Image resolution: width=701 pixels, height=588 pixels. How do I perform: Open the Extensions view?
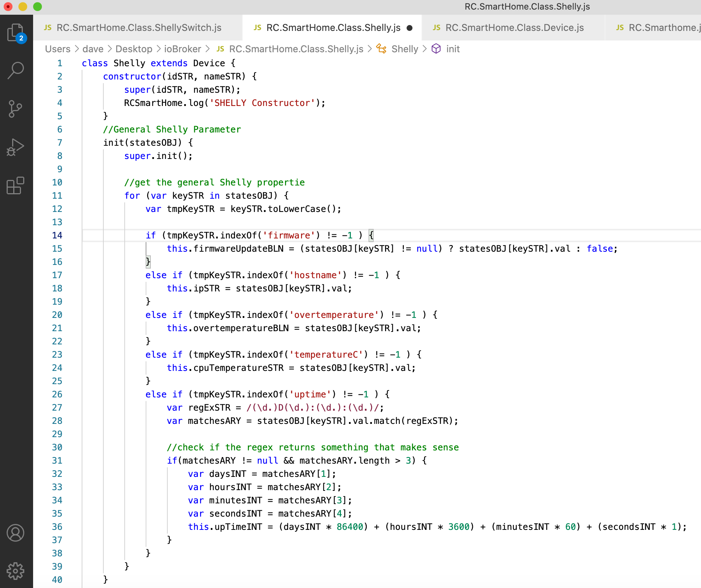tap(15, 185)
